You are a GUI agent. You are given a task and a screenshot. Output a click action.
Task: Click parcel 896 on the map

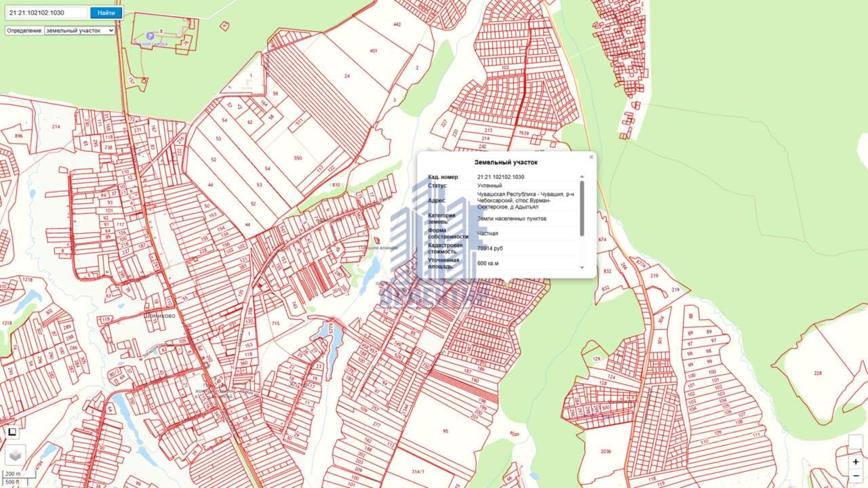click(18, 136)
